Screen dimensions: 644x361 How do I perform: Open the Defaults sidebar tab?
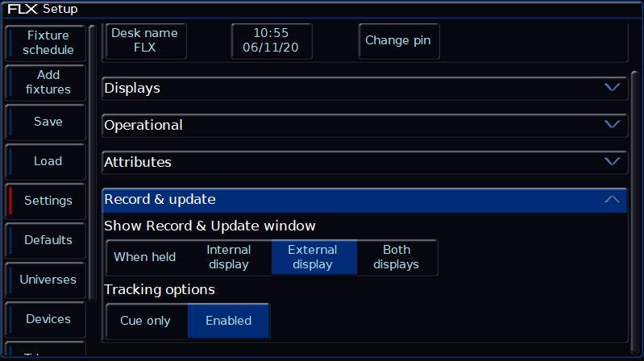pyautogui.click(x=46, y=240)
